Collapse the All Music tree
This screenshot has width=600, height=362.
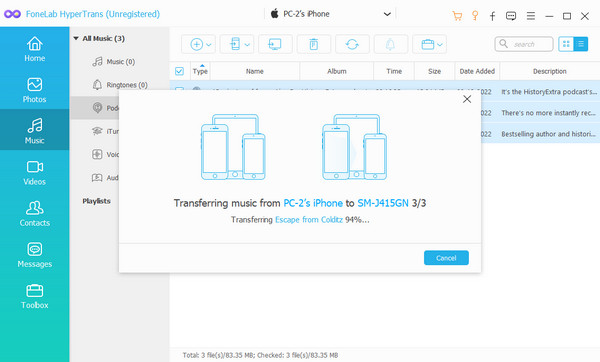coord(76,38)
